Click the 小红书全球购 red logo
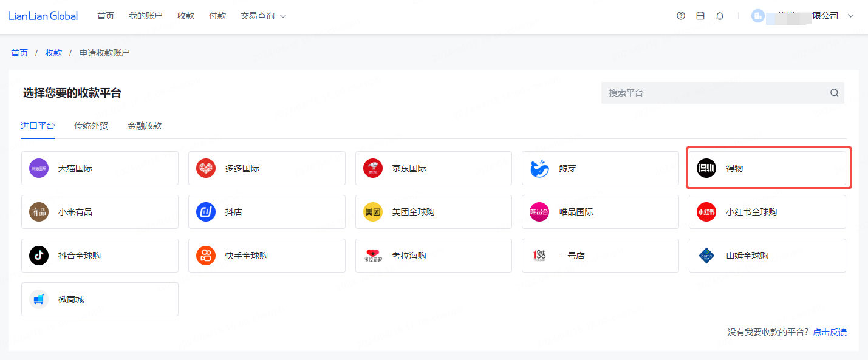This screenshot has height=360, width=868. pos(706,212)
